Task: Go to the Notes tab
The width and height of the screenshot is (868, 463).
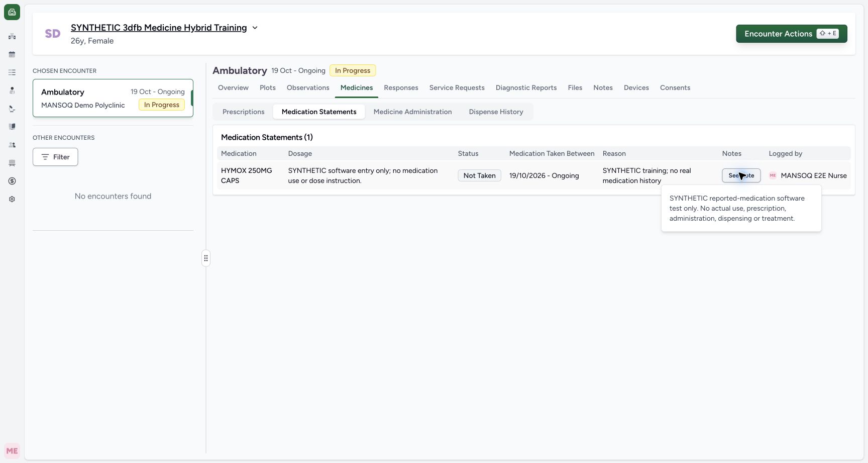Action: [603, 87]
